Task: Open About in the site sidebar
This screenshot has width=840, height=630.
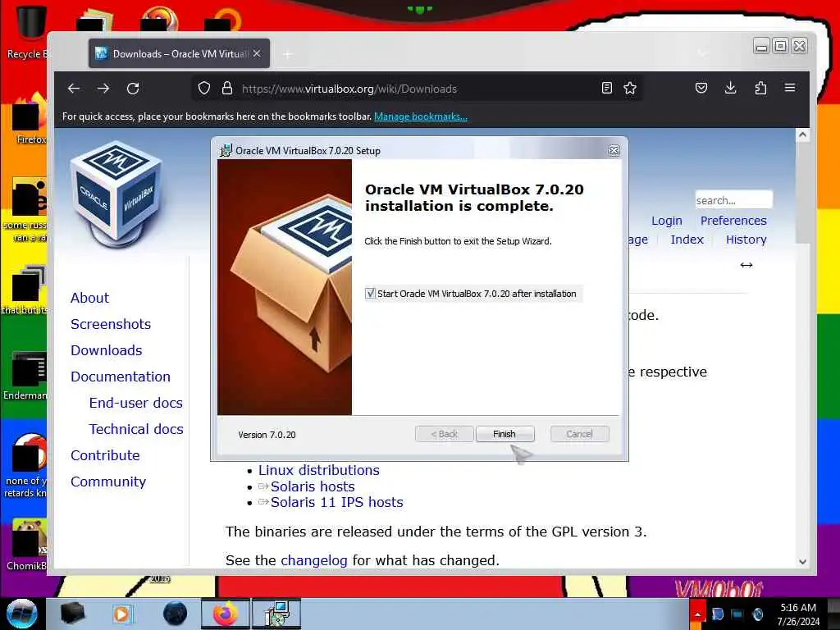Action: pyautogui.click(x=89, y=298)
